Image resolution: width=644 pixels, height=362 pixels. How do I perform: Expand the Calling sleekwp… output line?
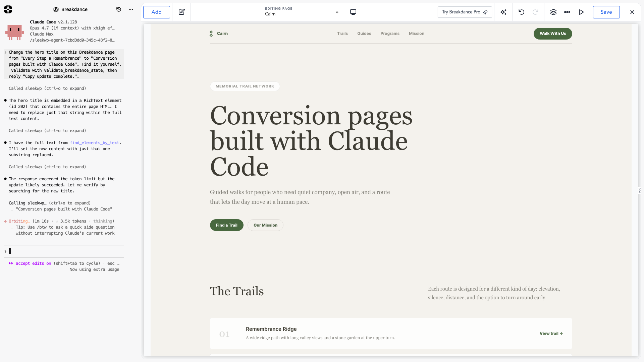[50, 203]
